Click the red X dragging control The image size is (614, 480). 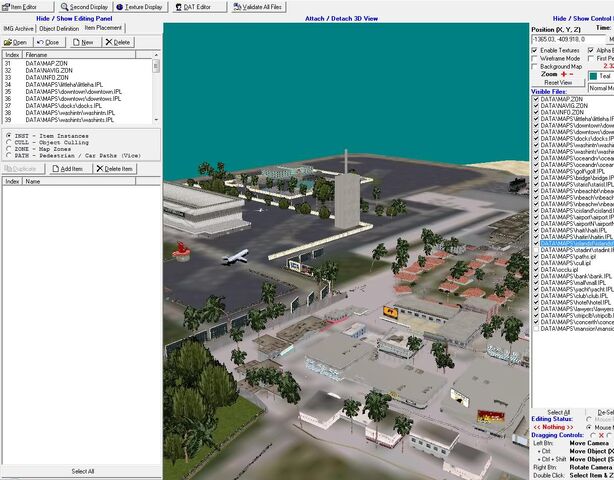click(601, 435)
